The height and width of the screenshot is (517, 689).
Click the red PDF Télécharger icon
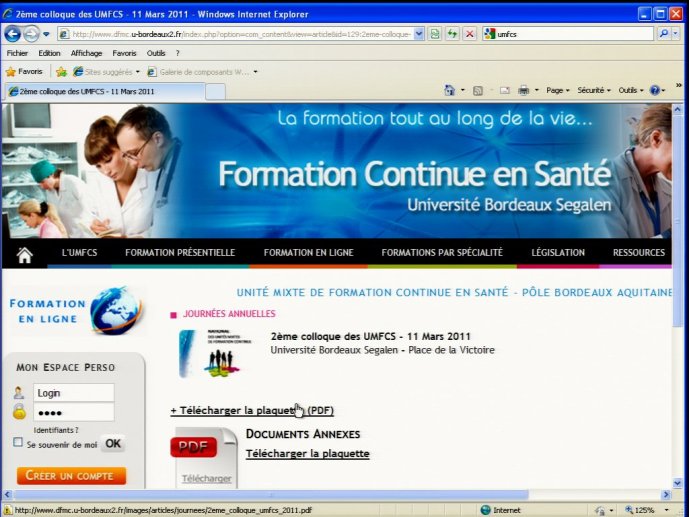point(204,458)
